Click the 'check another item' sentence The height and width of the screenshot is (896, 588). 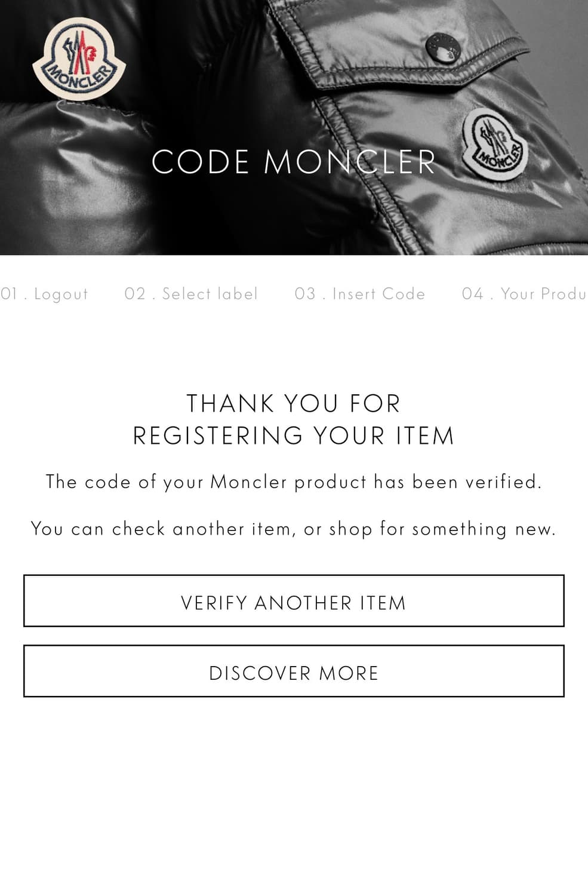tap(294, 529)
